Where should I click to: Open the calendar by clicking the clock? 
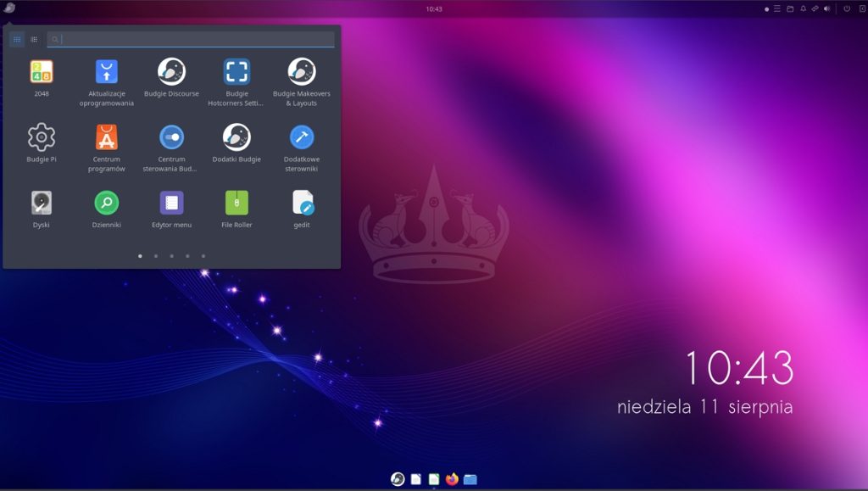[435, 9]
